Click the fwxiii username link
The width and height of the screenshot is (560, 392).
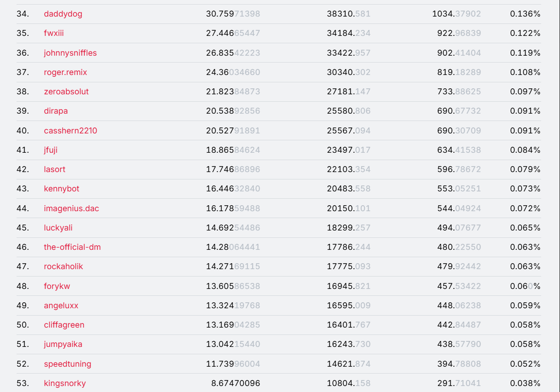pos(54,33)
